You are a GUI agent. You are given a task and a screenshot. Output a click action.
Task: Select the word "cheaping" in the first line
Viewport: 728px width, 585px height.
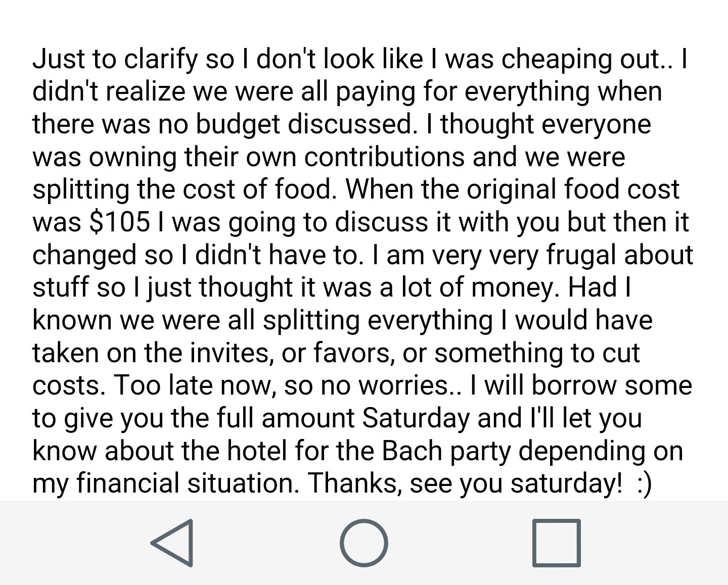(556, 60)
